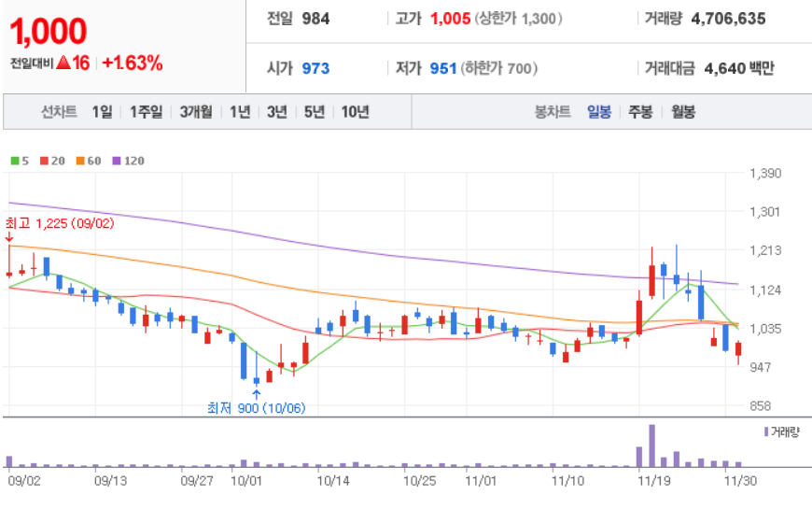The height and width of the screenshot is (509, 812).
Task: Show the 3개월 line chart
Action: click(x=196, y=111)
